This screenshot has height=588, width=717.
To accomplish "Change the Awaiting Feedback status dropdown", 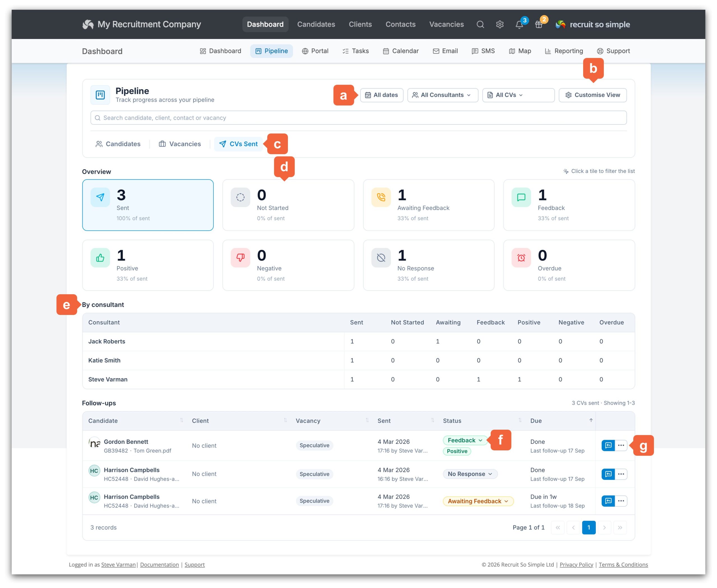I will point(478,501).
